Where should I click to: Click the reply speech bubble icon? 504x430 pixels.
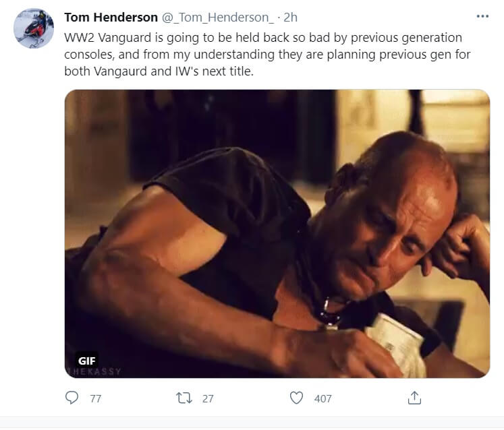point(72,398)
